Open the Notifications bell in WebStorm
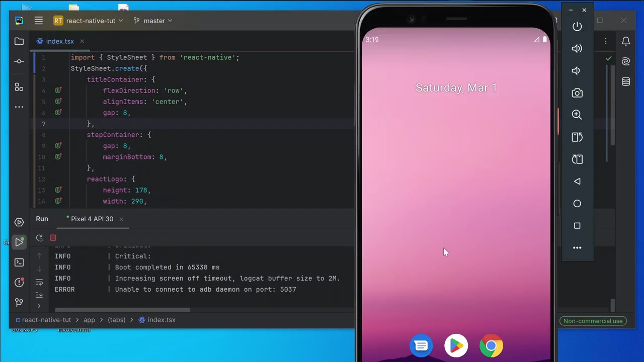644x362 pixels. click(626, 41)
